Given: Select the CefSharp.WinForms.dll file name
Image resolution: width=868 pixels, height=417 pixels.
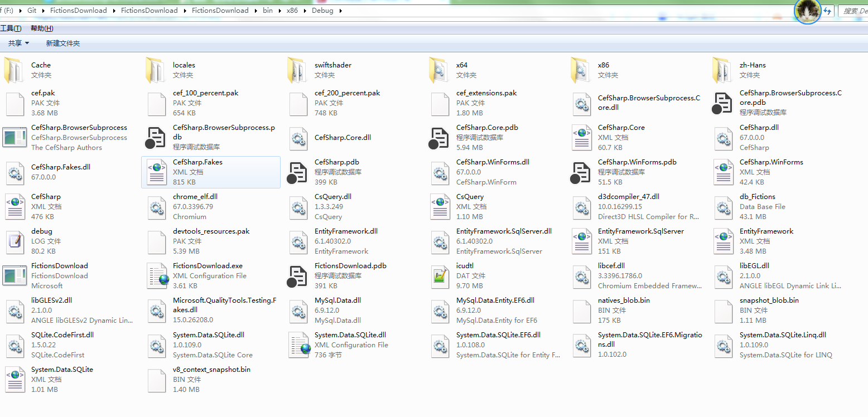Looking at the screenshot, I should [493, 162].
